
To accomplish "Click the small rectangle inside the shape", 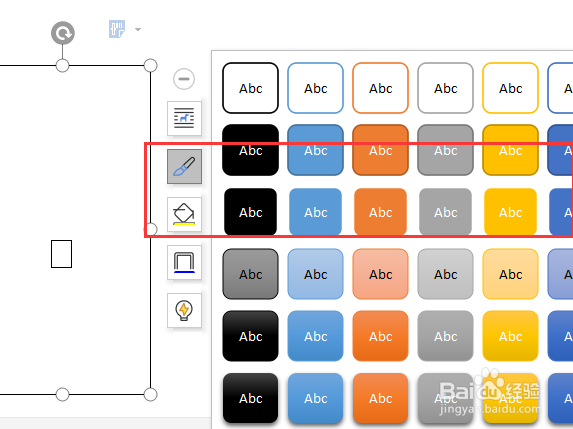I will point(61,254).
